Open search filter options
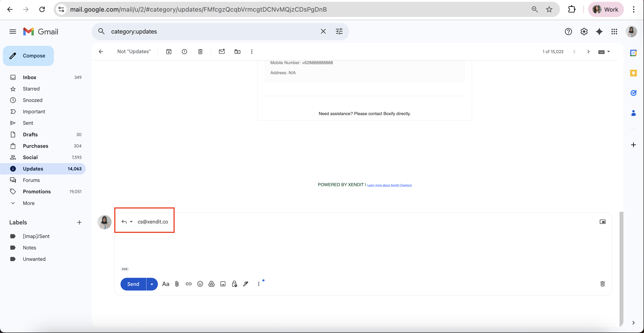 pos(339,31)
